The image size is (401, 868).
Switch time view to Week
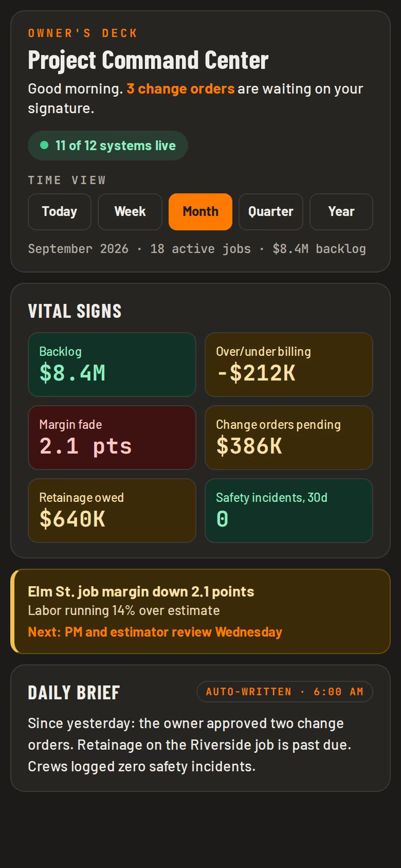pyautogui.click(x=130, y=211)
